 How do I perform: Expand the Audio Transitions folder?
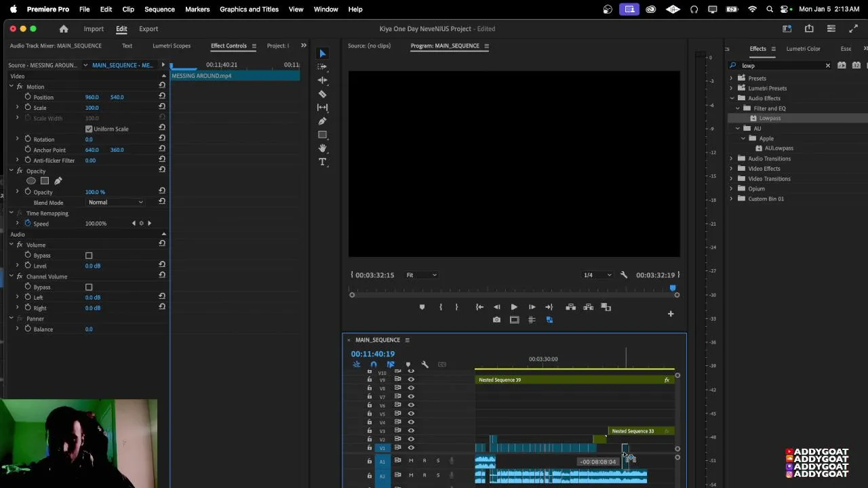(731, 159)
